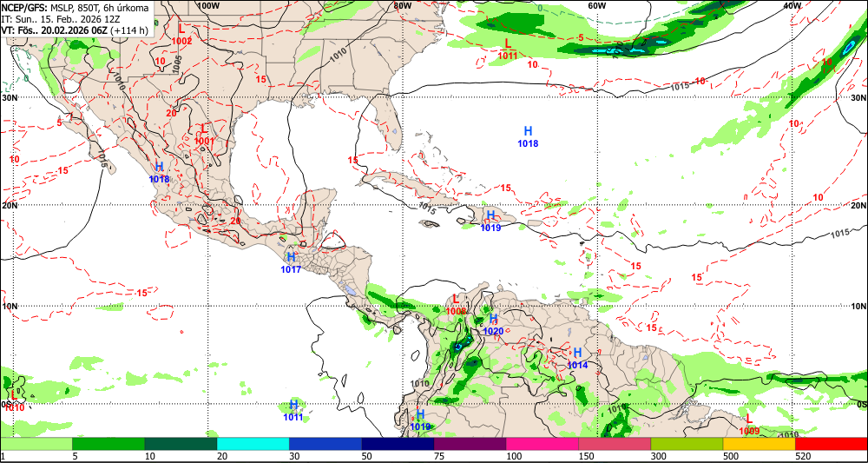Image resolution: width=868 pixels, height=463 pixels.
Task: Click the L 1008 low over Colombia
Action: coord(457,305)
